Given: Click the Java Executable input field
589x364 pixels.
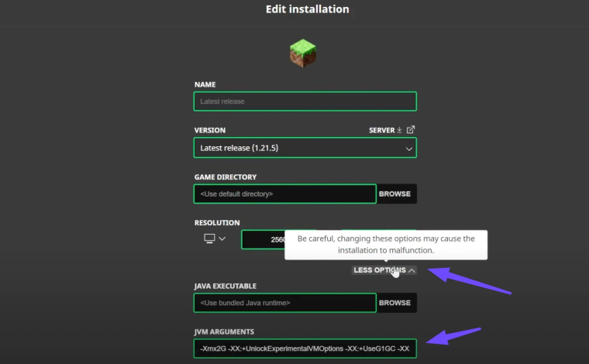Looking at the screenshot, I should (284, 303).
